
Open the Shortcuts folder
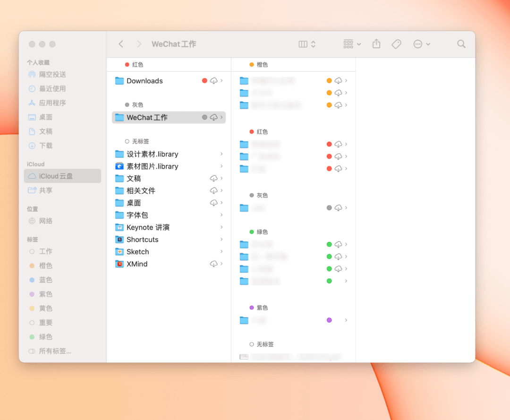pos(169,240)
